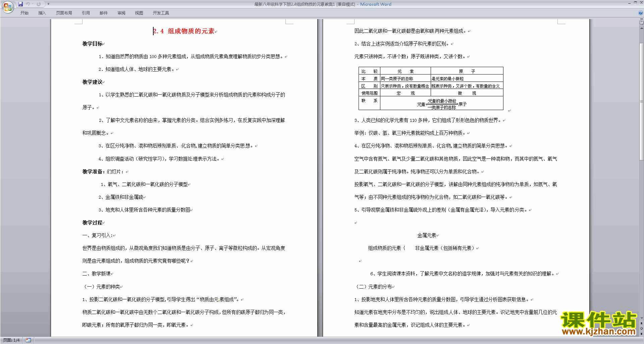Click the text 非金属元素(包括稀有元素)
The height and width of the screenshot is (344, 644).
[445, 248]
